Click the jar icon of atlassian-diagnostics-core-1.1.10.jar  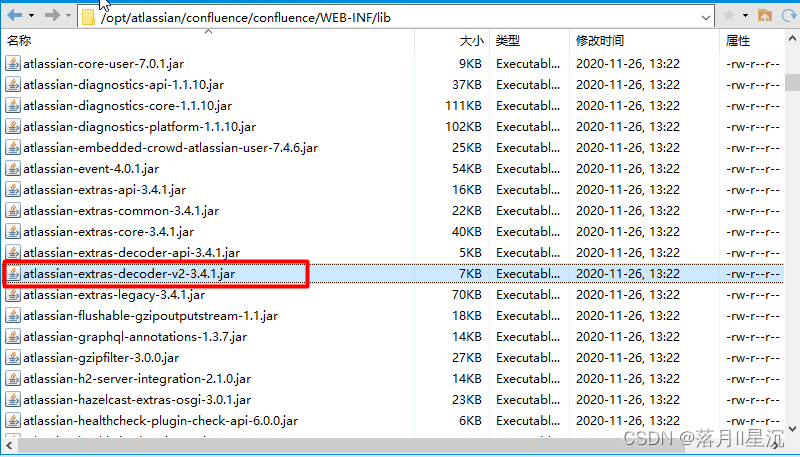pos(13,105)
